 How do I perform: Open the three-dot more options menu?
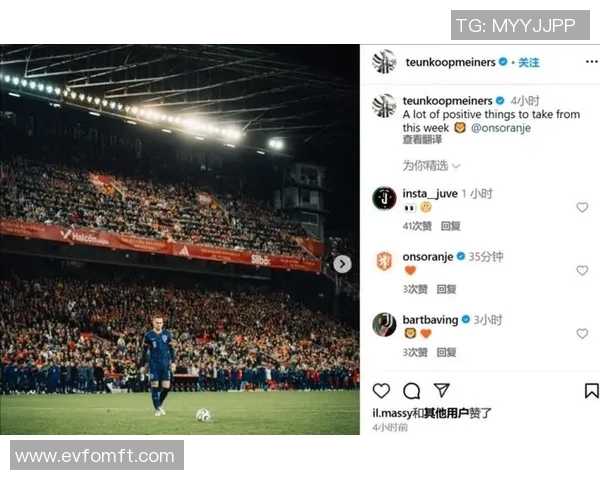592,62
